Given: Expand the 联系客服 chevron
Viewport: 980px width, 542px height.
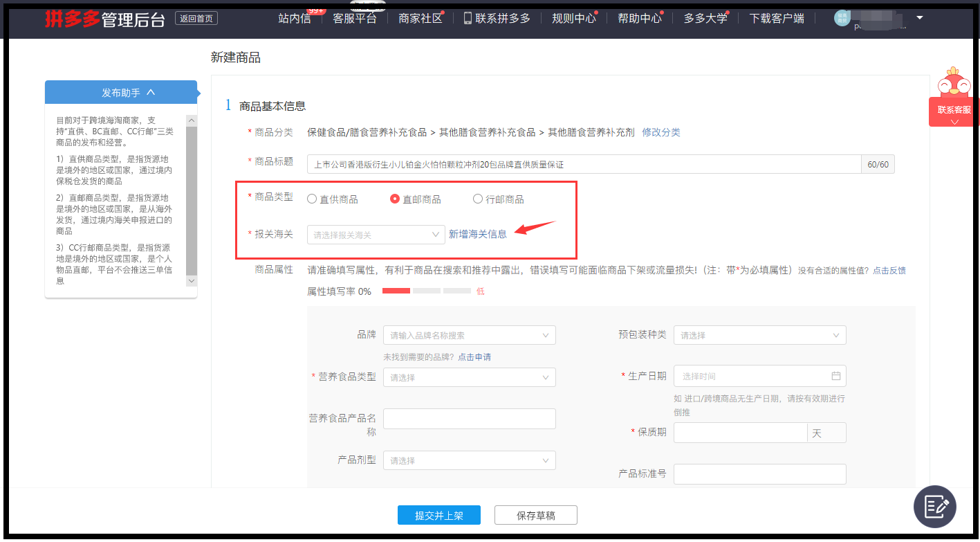Looking at the screenshot, I should (x=954, y=122).
